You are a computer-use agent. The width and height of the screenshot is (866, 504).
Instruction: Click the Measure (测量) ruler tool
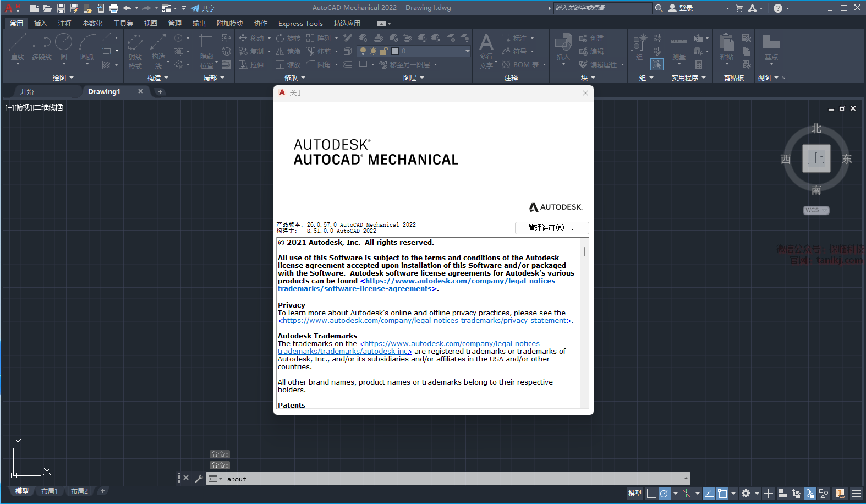tap(679, 46)
